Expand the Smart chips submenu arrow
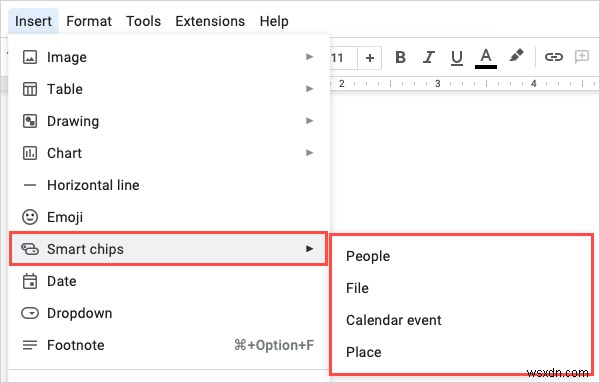Image resolution: width=600 pixels, height=383 pixels. pyautogui.click(x=310, y=249)
